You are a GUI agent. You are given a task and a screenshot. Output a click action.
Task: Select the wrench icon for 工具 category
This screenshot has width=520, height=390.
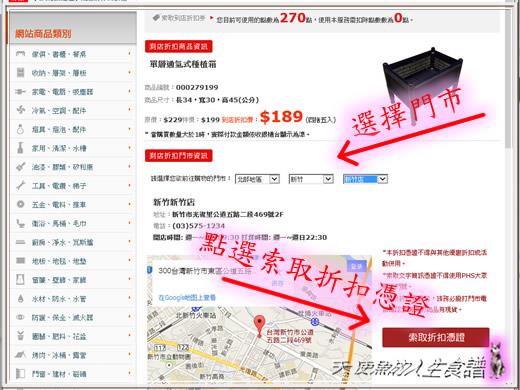tap(20, 185)
